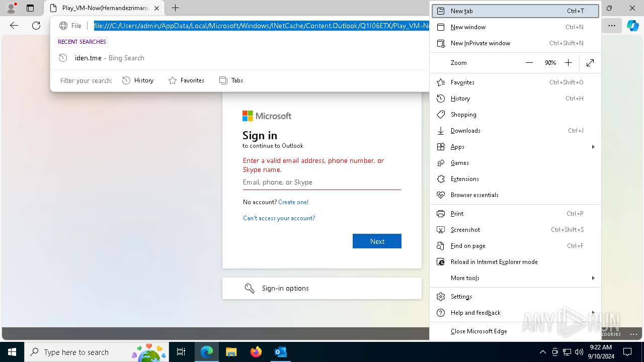
Task: Open Can't access your account link
Action: tap(279, 218)
